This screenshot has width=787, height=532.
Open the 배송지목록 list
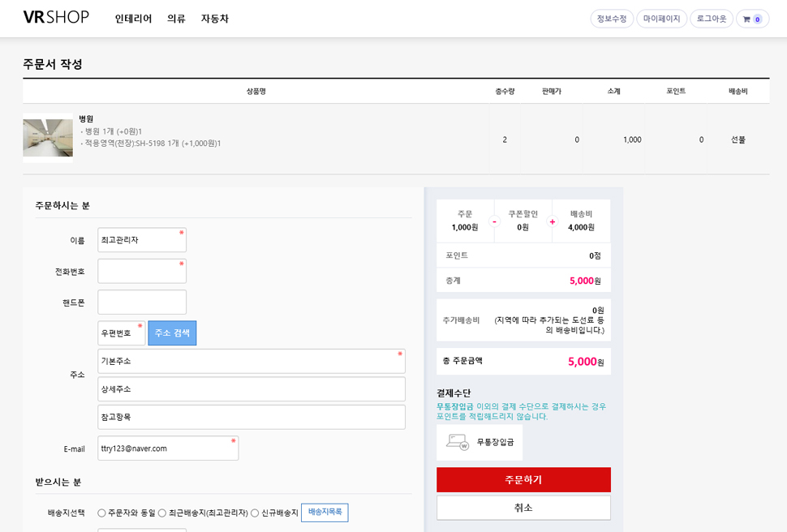point(325,513)
